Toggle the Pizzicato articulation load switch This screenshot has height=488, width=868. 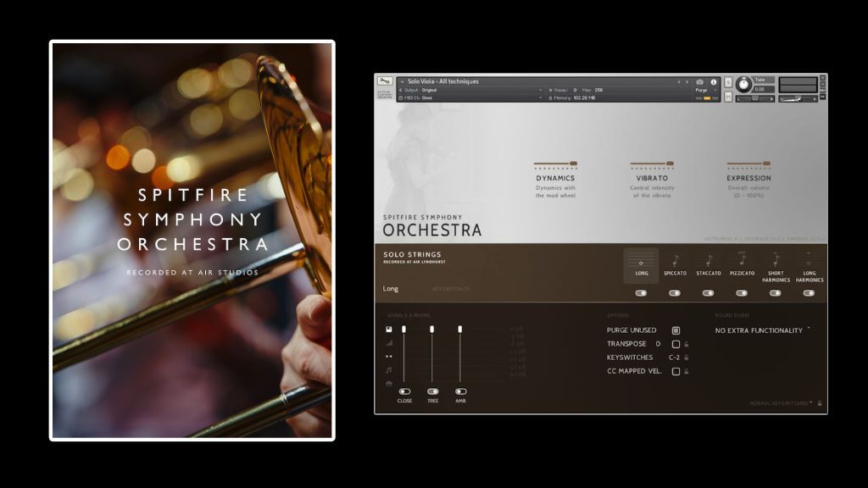[742, 293]
